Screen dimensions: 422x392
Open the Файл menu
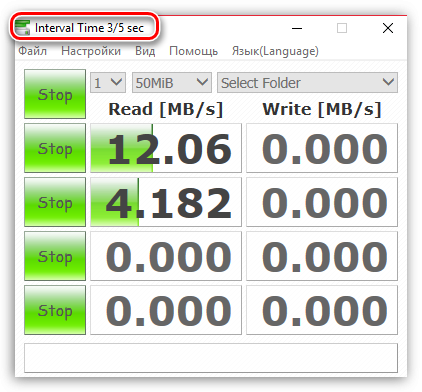click(32, 51)
